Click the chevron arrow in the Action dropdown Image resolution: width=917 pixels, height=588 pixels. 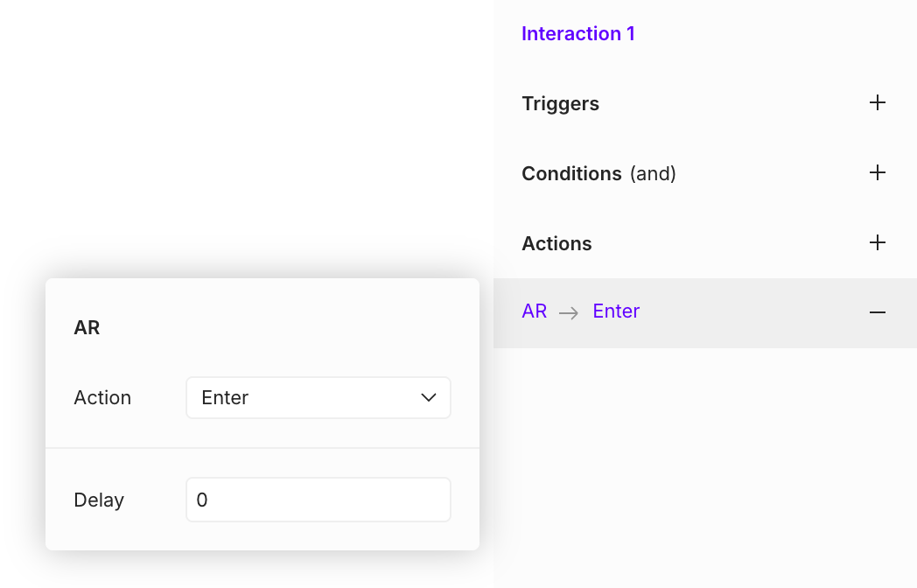tap(429, 398)
